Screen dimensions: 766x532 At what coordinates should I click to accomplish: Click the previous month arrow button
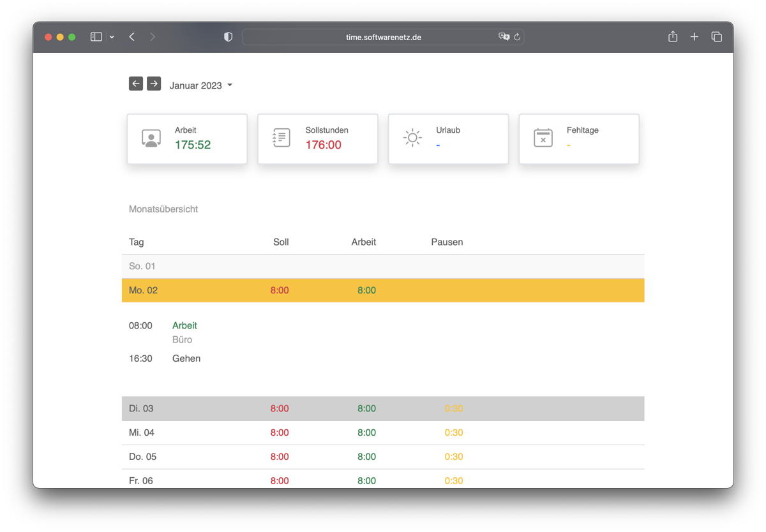(136, 84)
